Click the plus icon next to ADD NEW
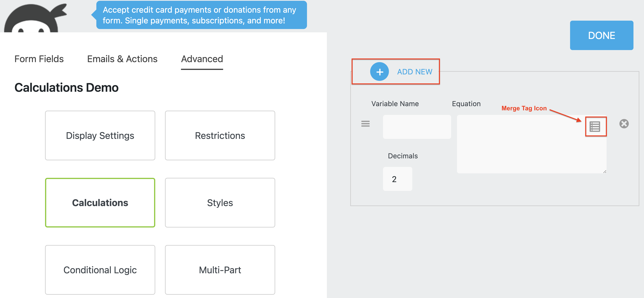644x298 pixels. 380,72
